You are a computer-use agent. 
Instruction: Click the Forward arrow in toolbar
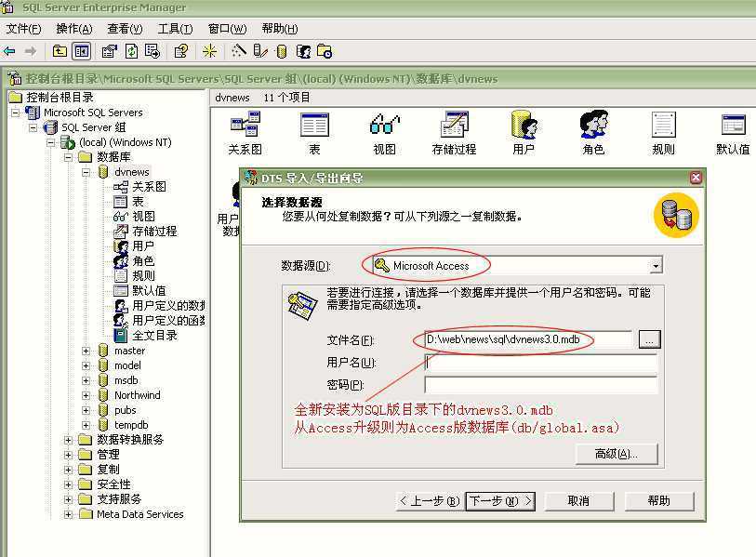[31, 51]
